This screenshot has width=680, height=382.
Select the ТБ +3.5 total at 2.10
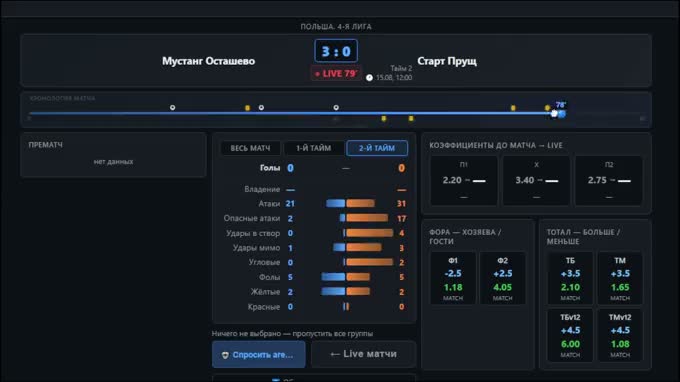(570, 278)
